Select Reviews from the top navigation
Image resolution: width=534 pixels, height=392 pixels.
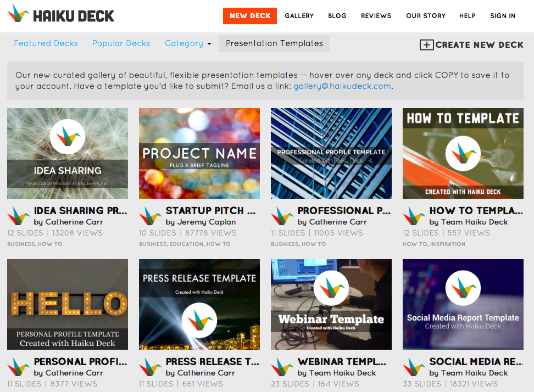(376, 16)
